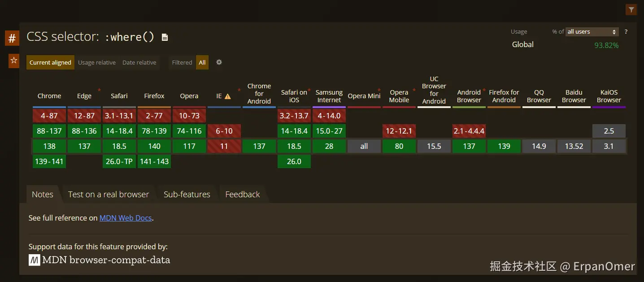Image resolution: width=644 pixels, height=282 pixels.
Task: Click the Chrome column header
Action: pyautogui.click(x=49, y=96)
